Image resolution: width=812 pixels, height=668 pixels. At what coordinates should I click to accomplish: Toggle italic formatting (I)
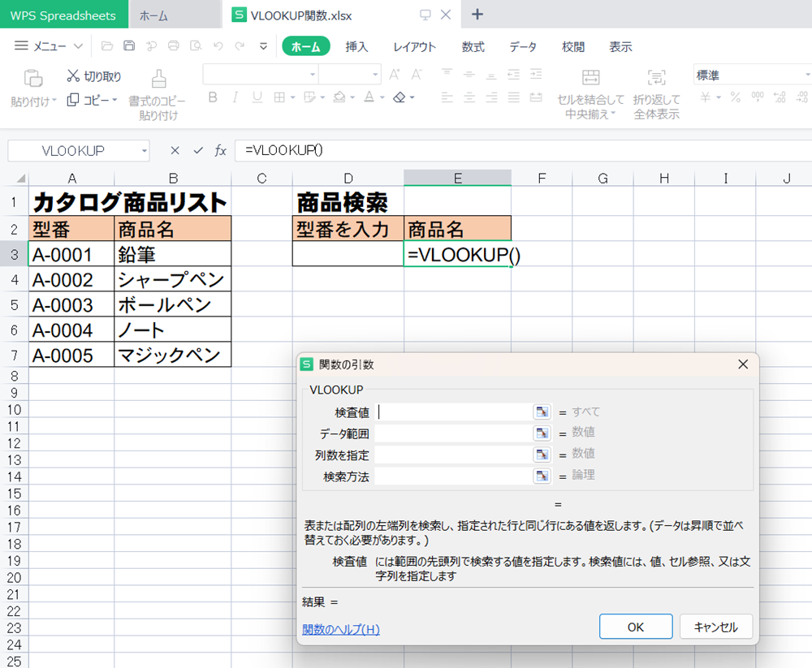(x=235, y=97)
